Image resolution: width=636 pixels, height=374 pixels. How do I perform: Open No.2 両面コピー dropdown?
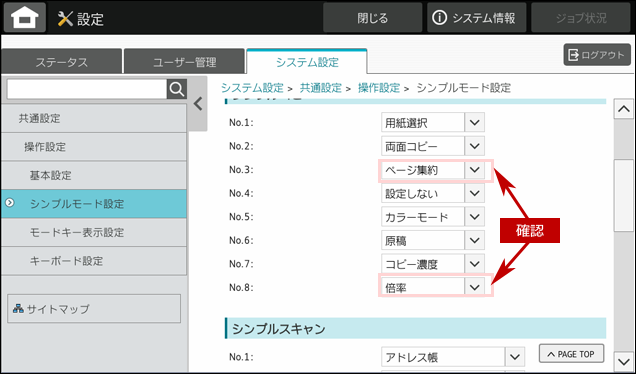click(433, 146)
